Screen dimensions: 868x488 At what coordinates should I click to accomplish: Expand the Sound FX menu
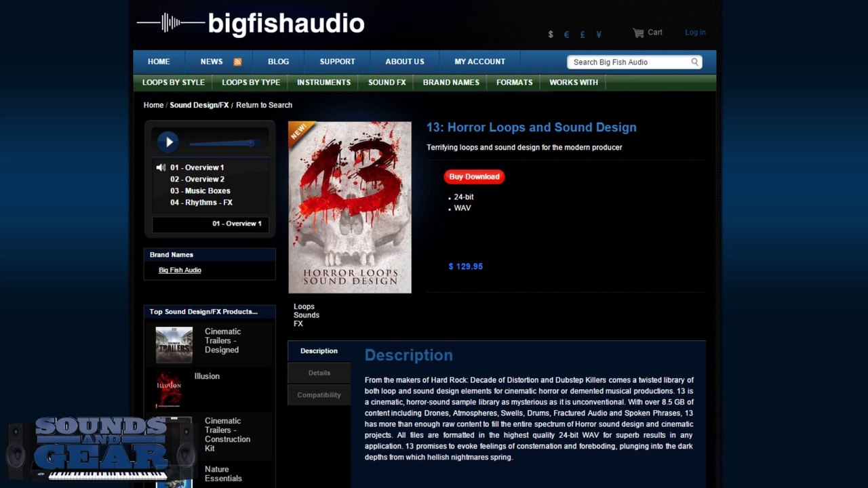387,83
